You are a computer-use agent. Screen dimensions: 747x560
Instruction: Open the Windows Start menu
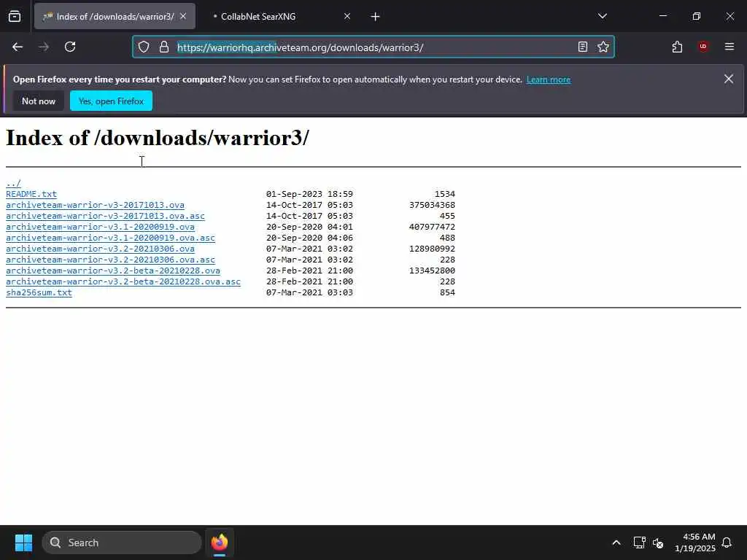click(x=23, y=542)
